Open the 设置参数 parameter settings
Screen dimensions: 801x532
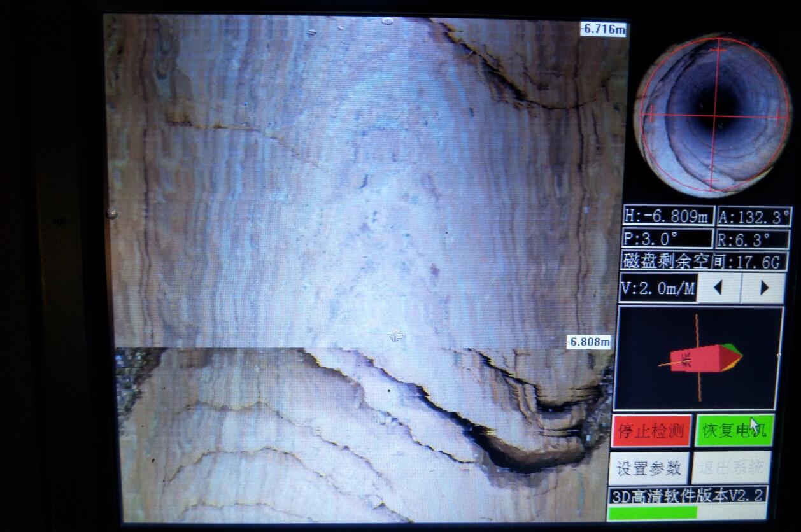pyautogui.click(x=649, y=468)
